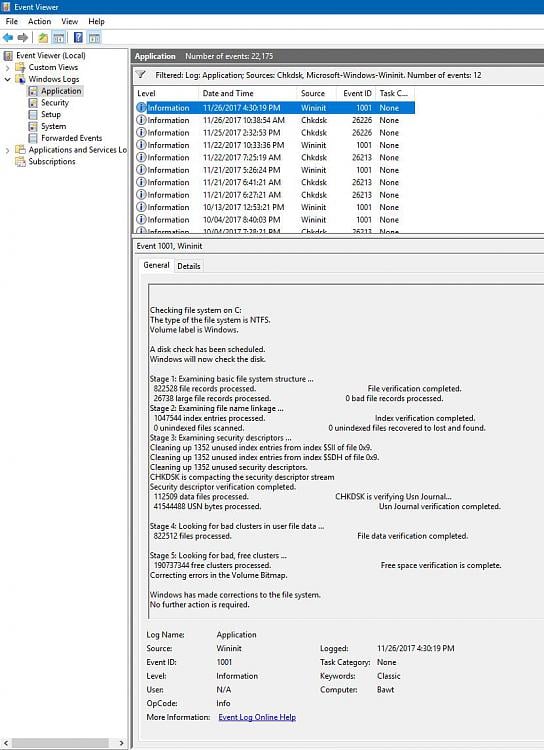Click the Back arrow toolbar icon

click(x=8, y=37)
